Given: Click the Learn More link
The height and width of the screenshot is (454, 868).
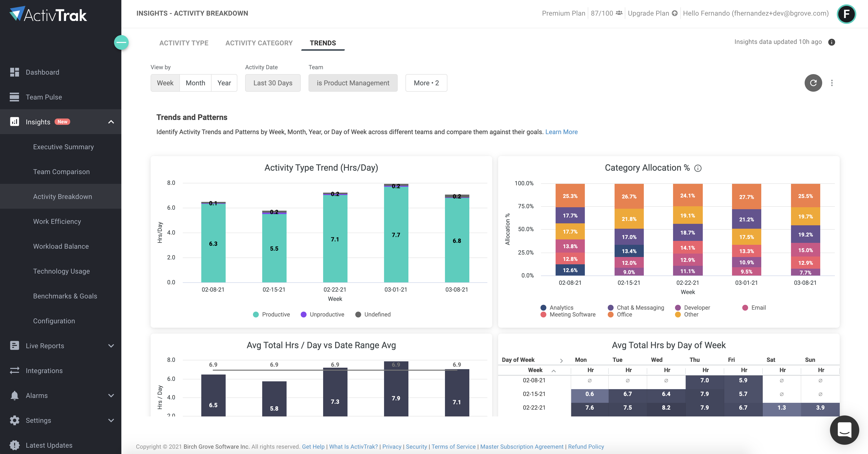Looking at the screenshot, I should point(561,132).
